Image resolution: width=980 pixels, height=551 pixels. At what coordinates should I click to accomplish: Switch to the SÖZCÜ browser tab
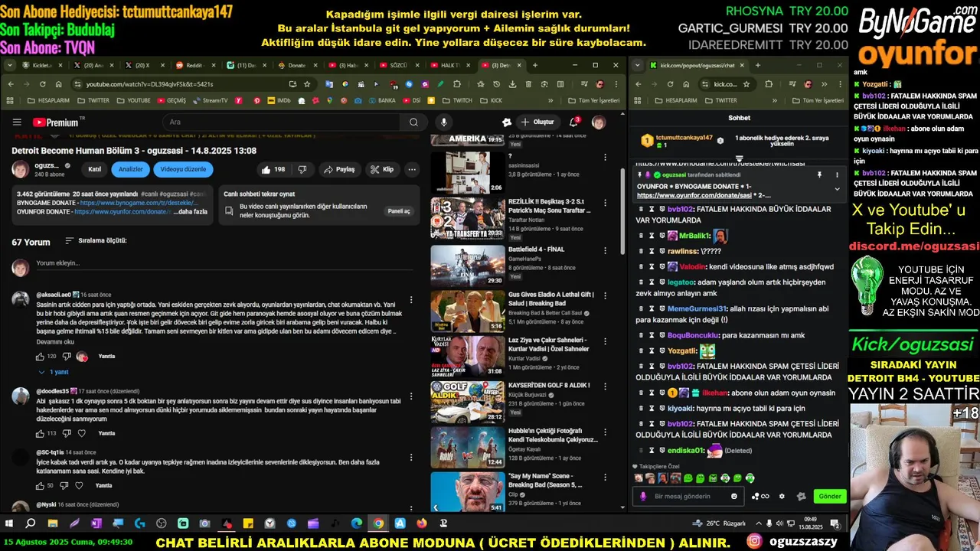(x=397, y=65)
